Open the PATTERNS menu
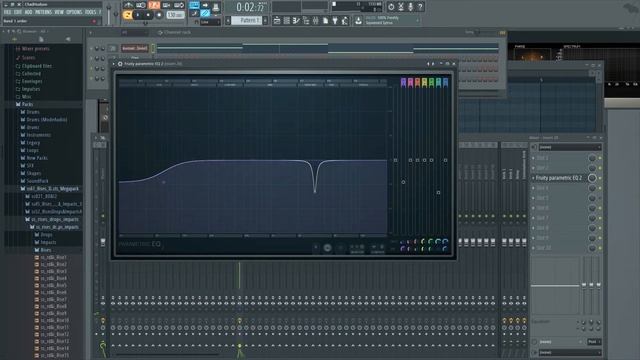Screen dimensions: 640x360 click(43, 12)
